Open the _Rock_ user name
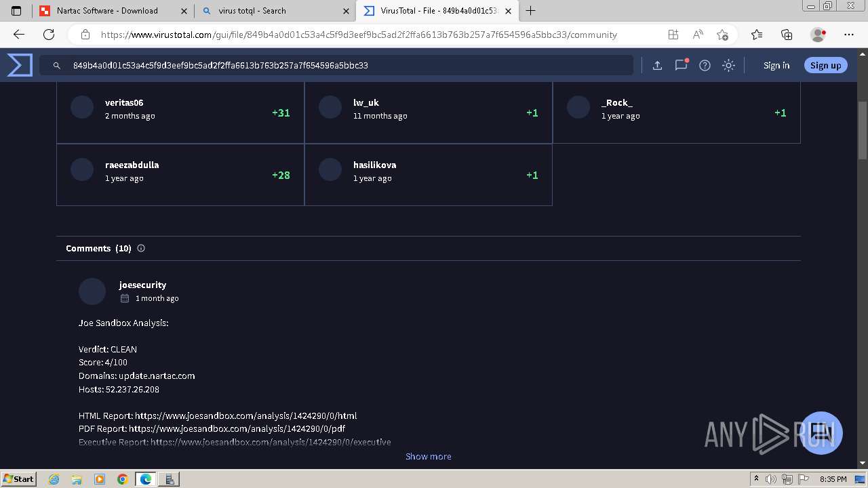This screenshot has width=868, height=488. coord(617,102)
